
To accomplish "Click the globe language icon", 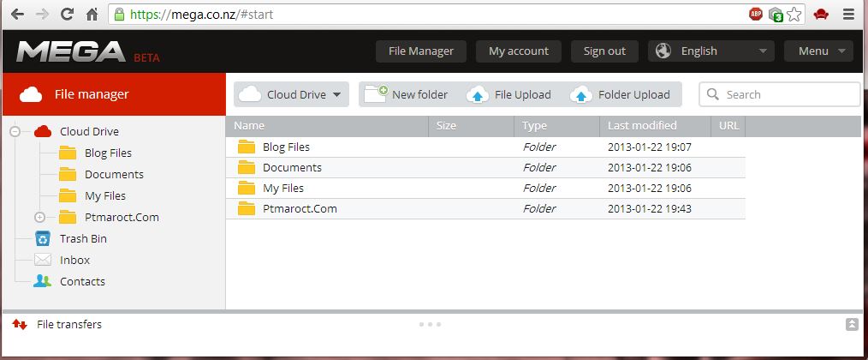I will coord(663,51).
